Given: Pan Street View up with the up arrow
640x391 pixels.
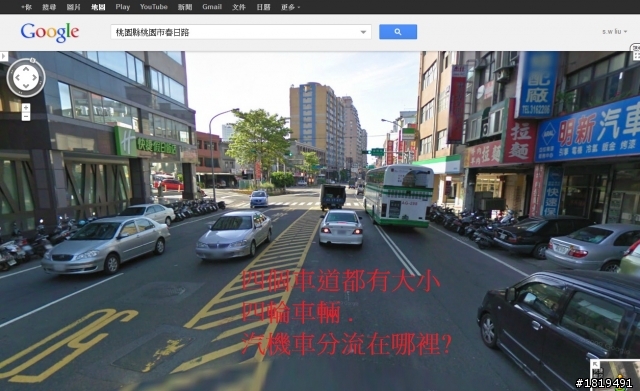Looking at the screenshot, I should point(26,69).
